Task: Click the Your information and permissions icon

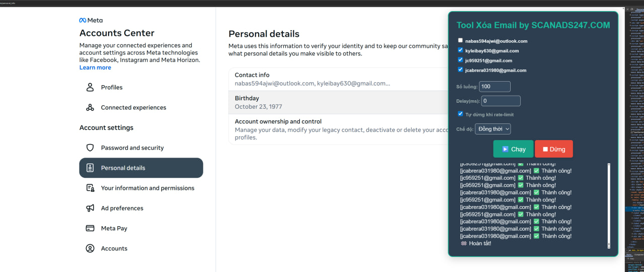Action: pos(90,188)
